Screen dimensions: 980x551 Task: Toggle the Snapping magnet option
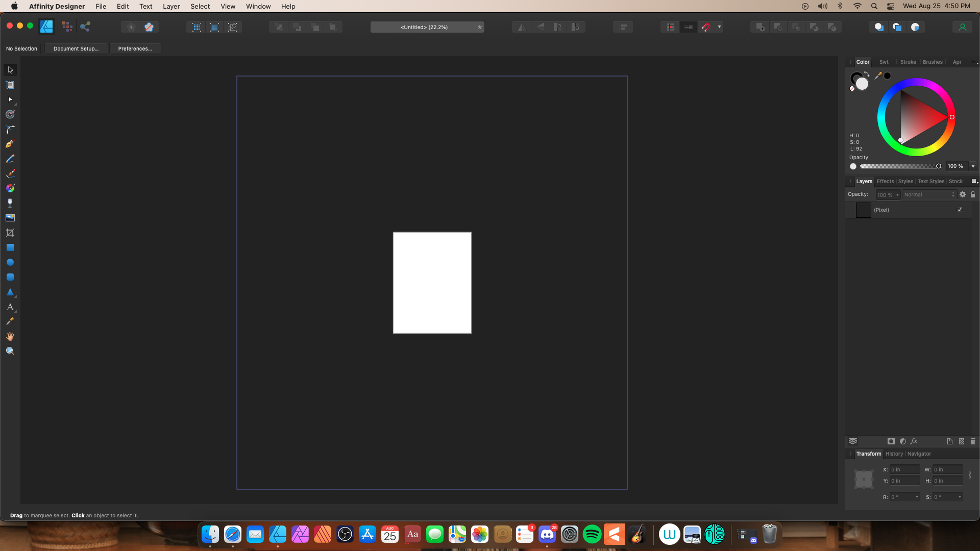pyautogui.click(x=706, y=27)
